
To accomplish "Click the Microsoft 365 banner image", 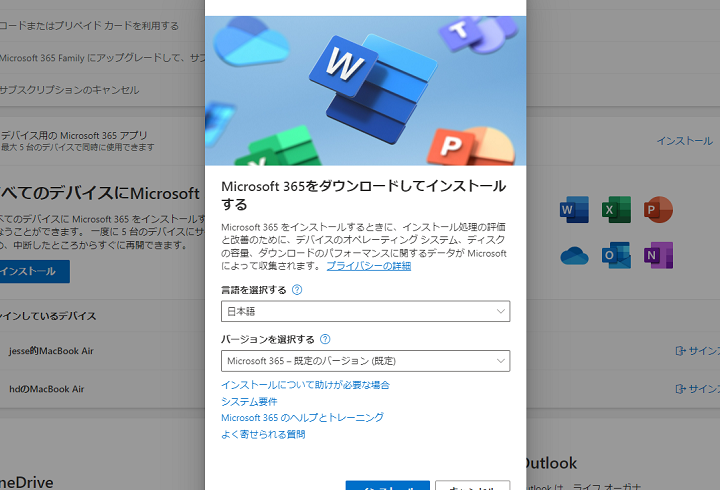I will pyautogui.click(x=365, y=90).
